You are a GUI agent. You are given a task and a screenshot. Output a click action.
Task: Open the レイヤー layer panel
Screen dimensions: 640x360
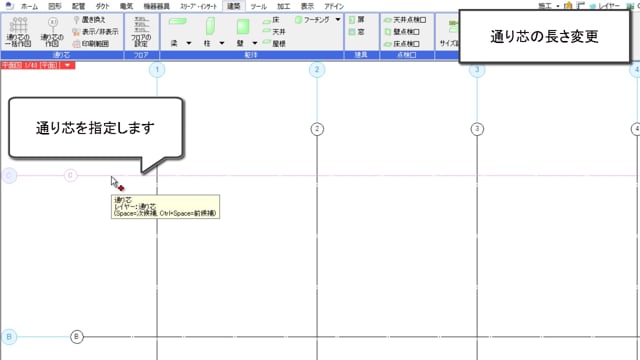(605, 6)
